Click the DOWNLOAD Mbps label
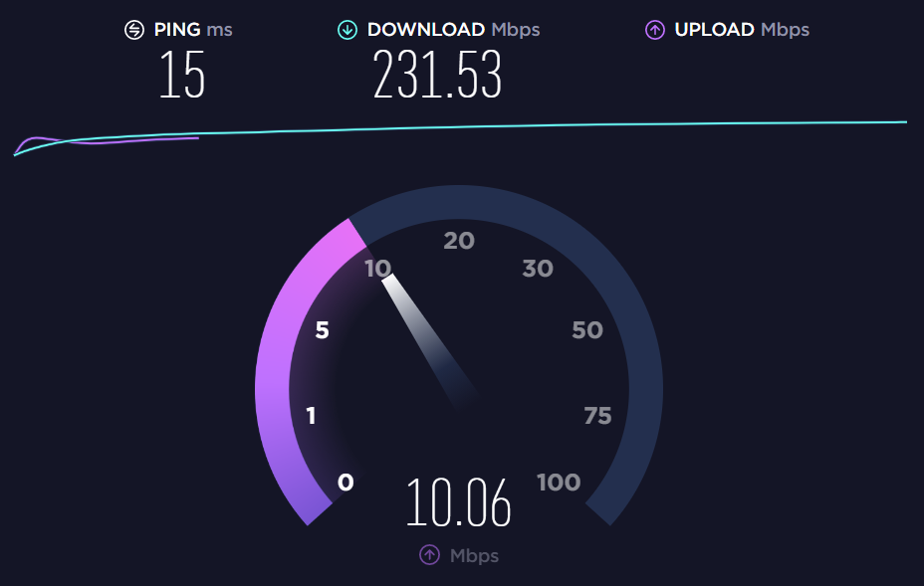The width and height of the screenshot is (924, 586). (x=453, y=30)
